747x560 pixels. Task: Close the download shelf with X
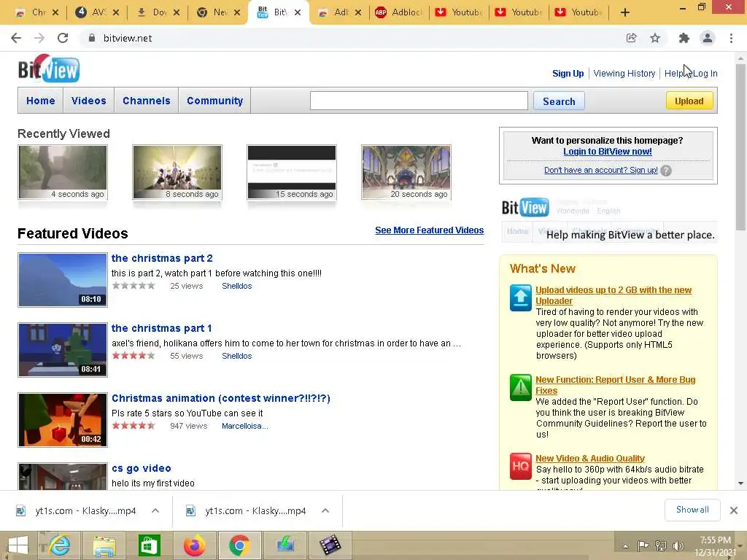(734, 510)
